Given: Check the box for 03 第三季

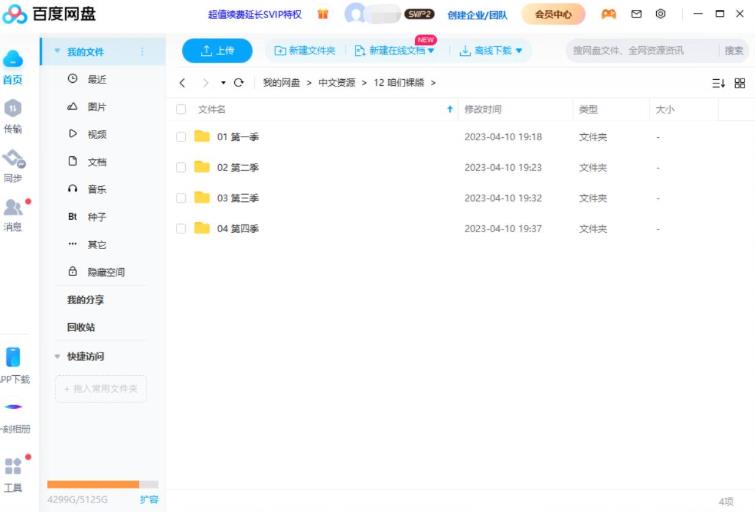Looking at the screenshot, I should (x=181, y=198).
